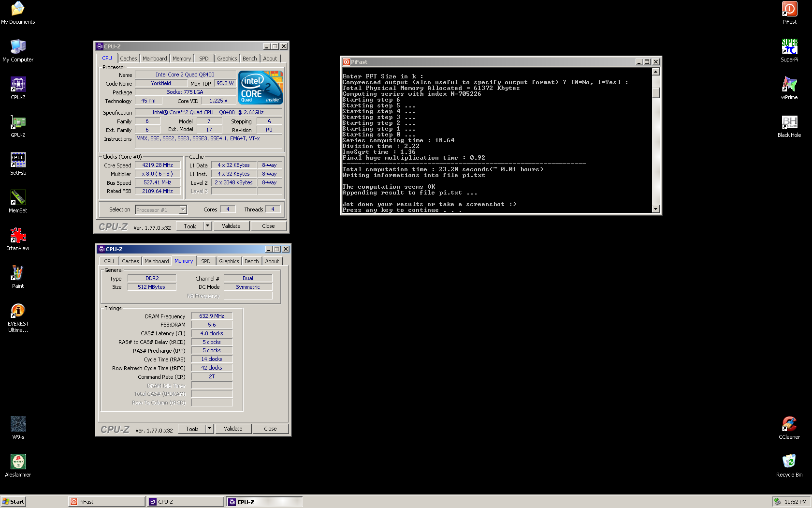
Task: Launch the CCleaner desktop shortcut
Action: click(x=789, y=428)
